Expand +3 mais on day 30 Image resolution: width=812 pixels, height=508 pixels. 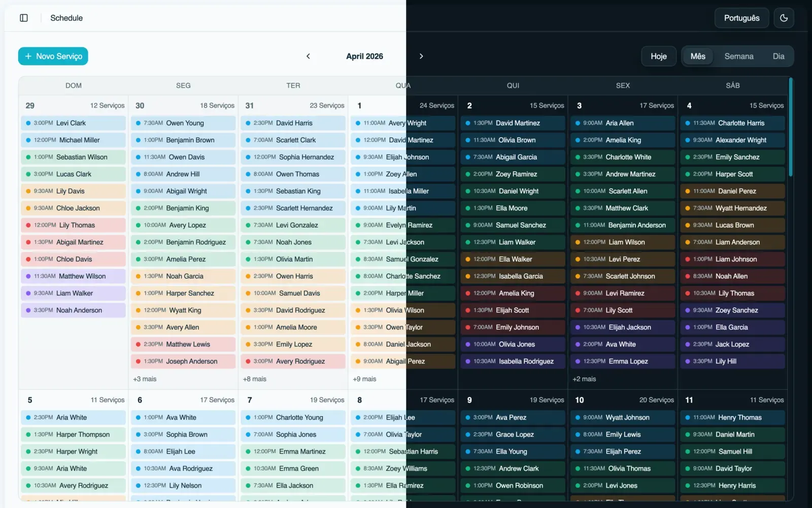(x=145, y=379)
